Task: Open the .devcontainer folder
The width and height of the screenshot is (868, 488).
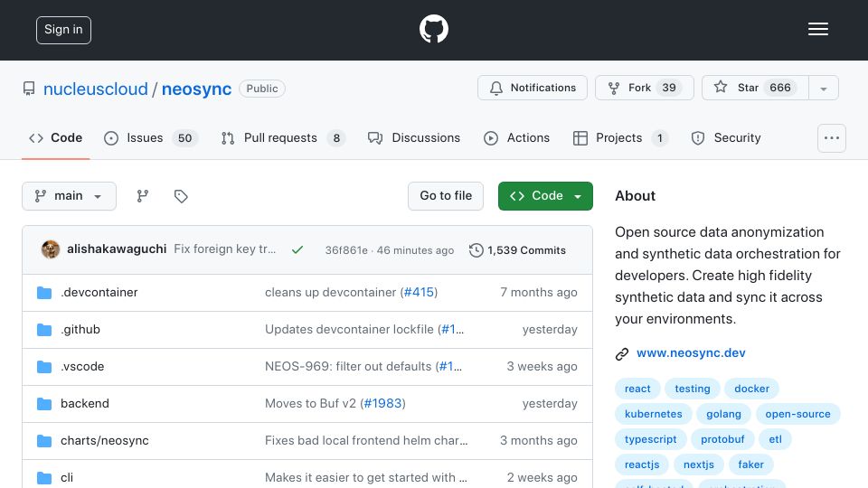Action: pos(99,292)
